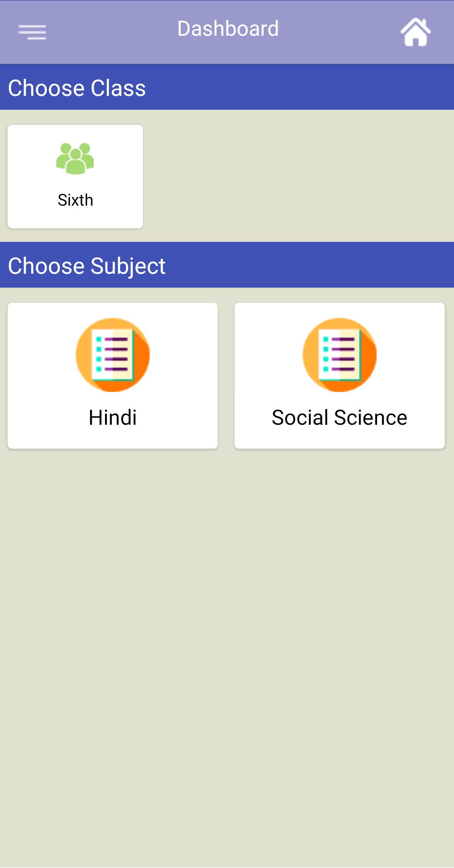Viewport: 454px width, 868px height.
Task: Click blank space right of Sixth card
Action: point(294,177)
